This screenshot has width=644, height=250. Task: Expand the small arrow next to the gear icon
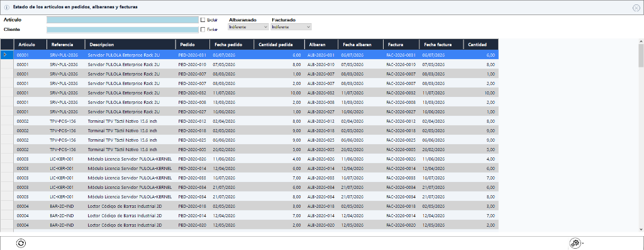coord(582,244)
